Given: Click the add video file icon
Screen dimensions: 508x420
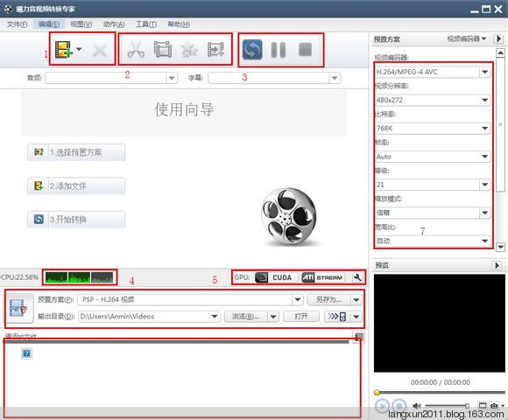Looking at the screenshot, I should point(63,50).
